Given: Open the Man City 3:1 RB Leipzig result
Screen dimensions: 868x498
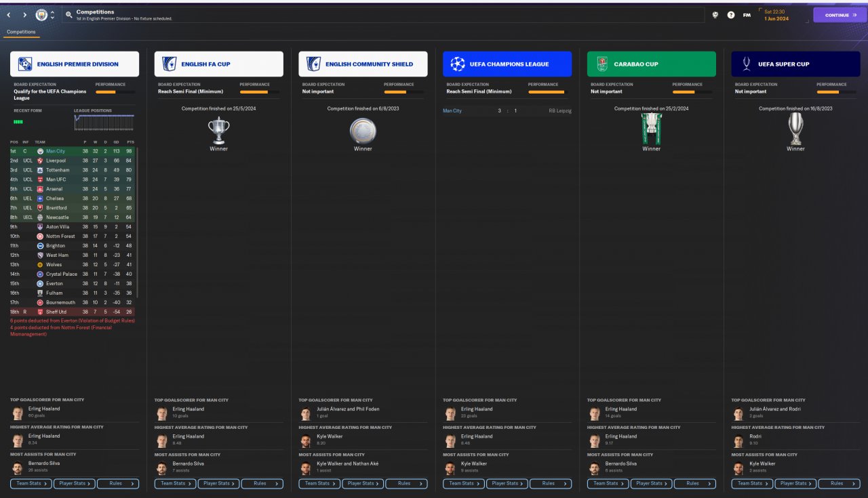Looking at the screenshot, I should (x=507, y=110).
